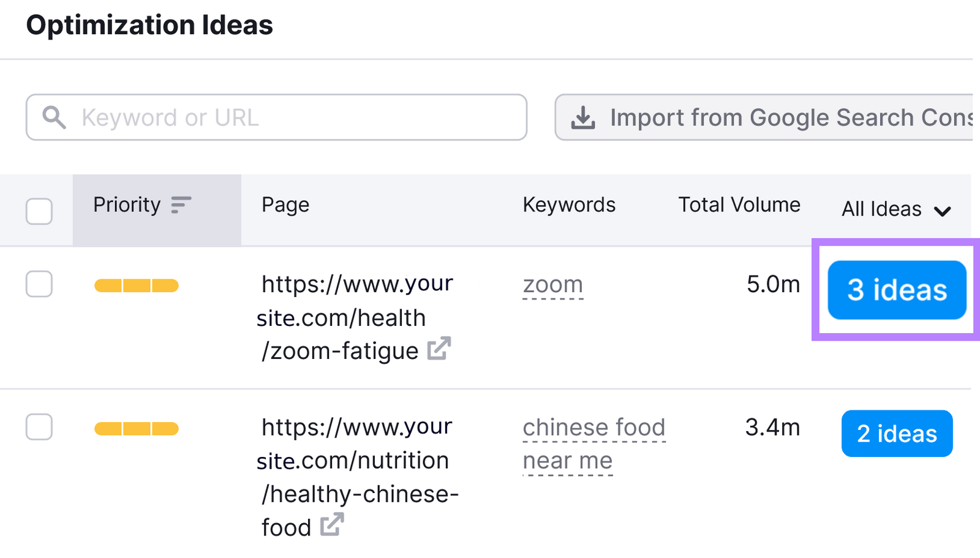Open the keyword link labeled zoom
The height and width of the screenshot is (558, 980).
click(552, 284)
